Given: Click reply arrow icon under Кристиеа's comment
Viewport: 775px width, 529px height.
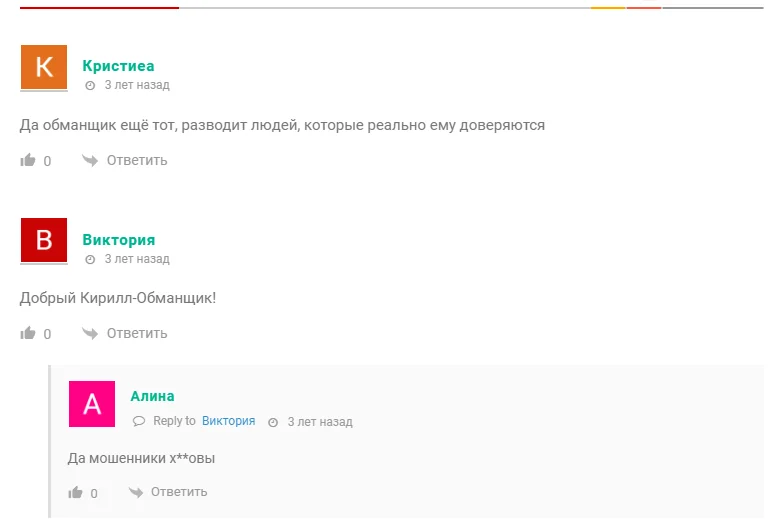Looking at the screenshot, I should 90,160.
